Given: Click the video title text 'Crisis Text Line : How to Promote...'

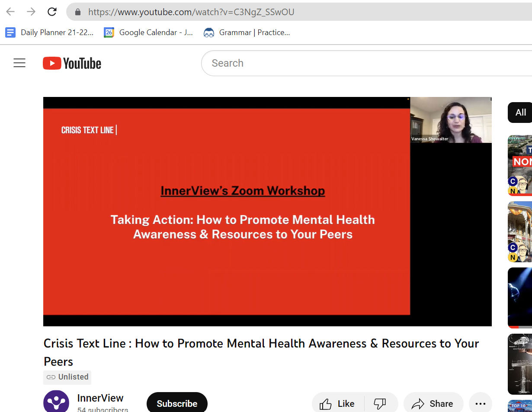Looking at the screenshot, I should (x=261, y=352).
